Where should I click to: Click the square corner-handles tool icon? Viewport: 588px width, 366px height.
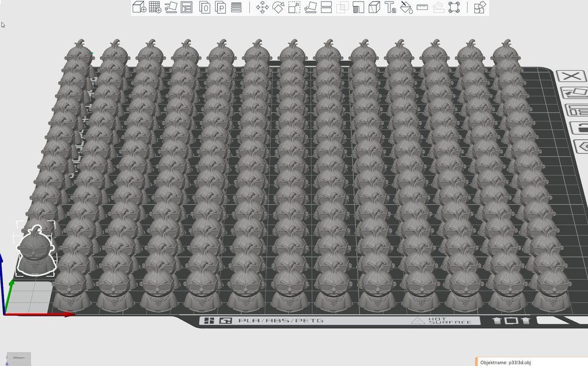pos(454,7)
